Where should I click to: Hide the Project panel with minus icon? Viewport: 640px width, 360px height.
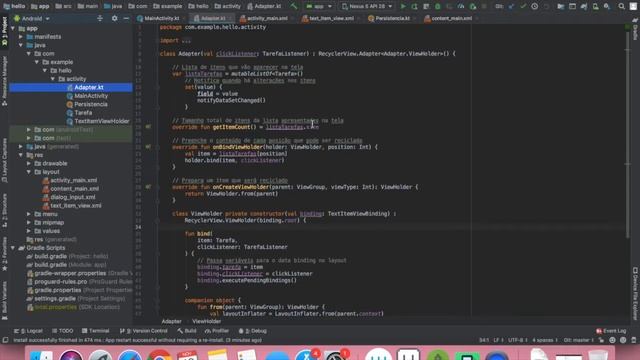[x=126, y=18]
